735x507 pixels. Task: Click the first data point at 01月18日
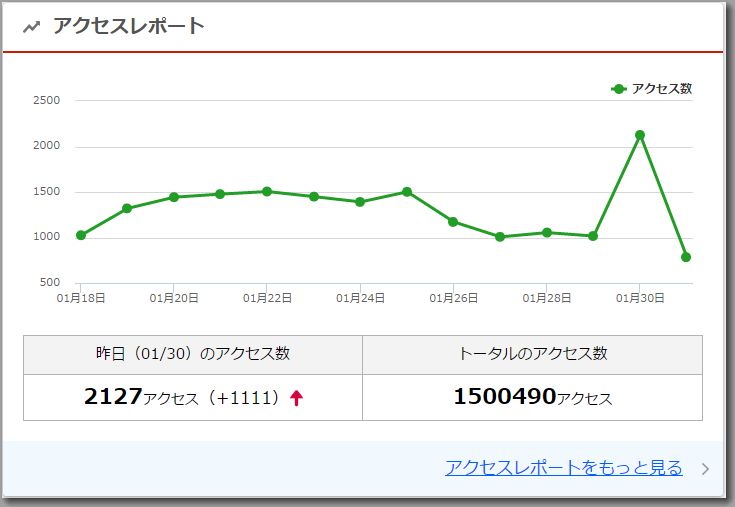(81, 235)
